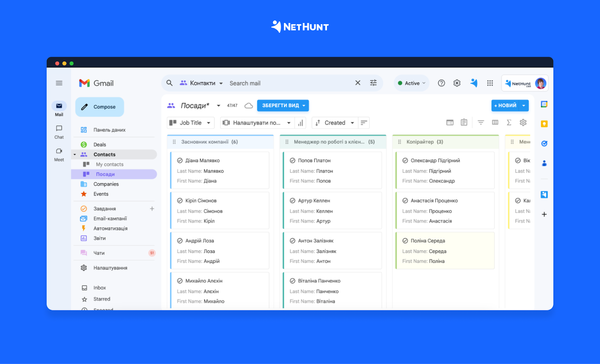
Task: Check the circle on Діана Малявко card
Action: (180, 160)
